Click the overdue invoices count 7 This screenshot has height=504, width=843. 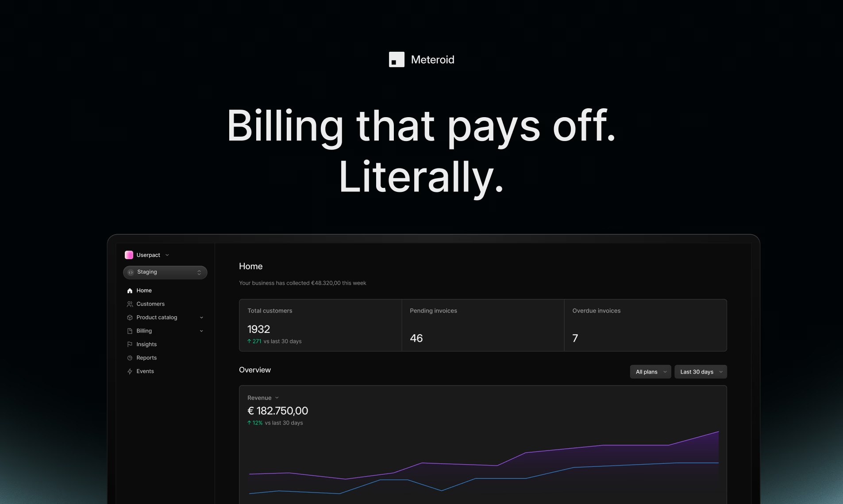coord(575,338)
